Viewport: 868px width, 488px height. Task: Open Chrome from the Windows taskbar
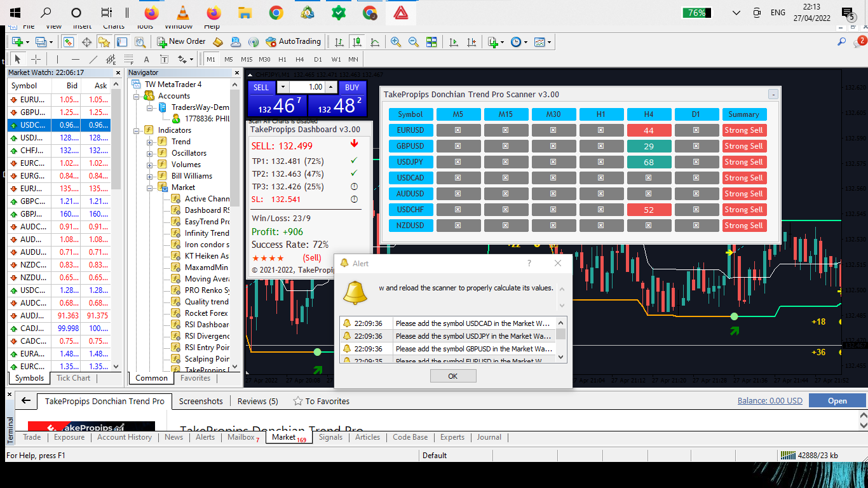coord(276,13)
